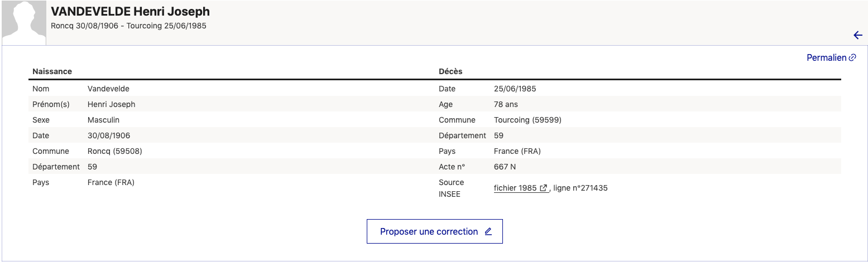Click the chain icon beside Permalien
Screen dimensions: 868x262
pos(852,57)
